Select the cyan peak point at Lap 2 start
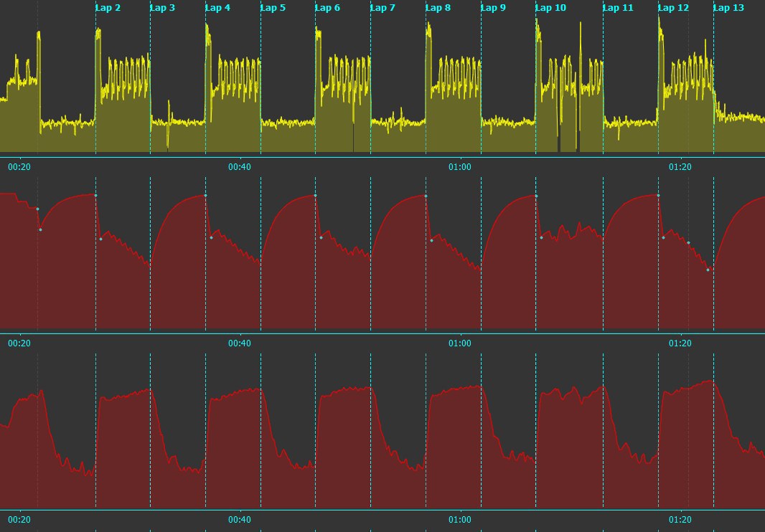Viewport: 765px width, 532px height. [95, 196]
